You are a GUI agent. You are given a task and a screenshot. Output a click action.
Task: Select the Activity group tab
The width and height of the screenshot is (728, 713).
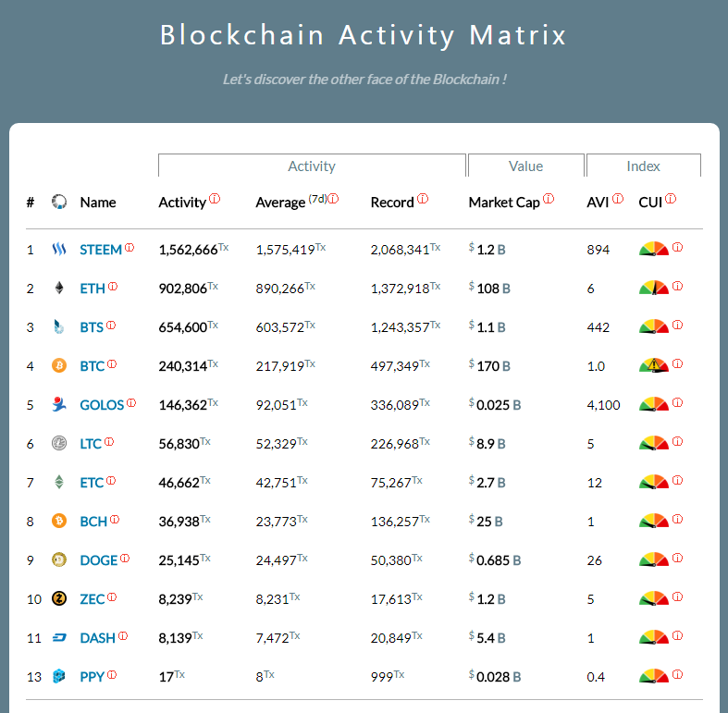(312, 166)
